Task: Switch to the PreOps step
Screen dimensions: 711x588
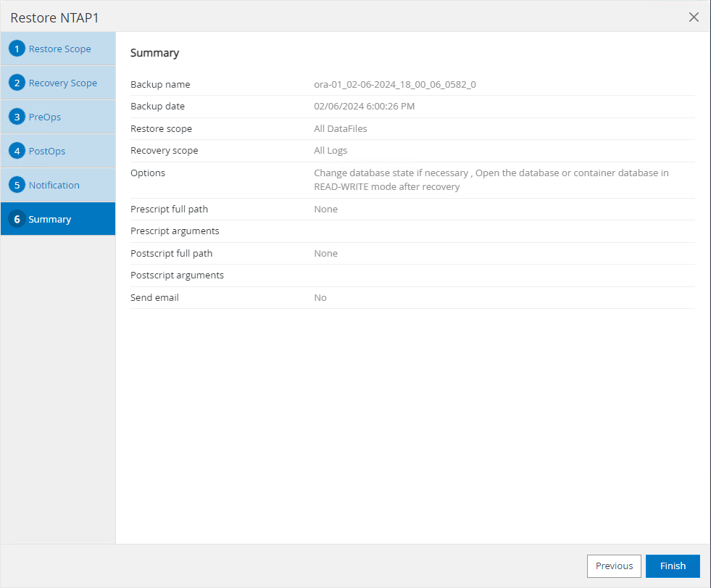Action: [44, 117]
